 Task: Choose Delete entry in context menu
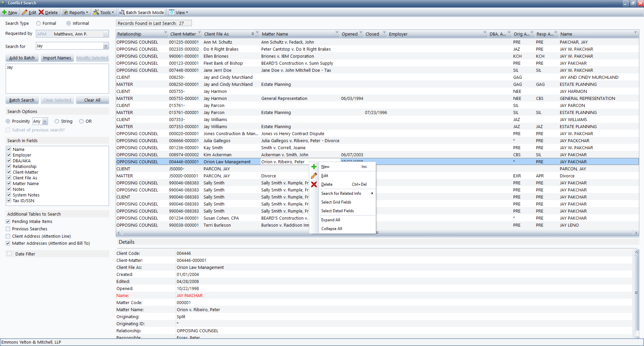[347, 184]
